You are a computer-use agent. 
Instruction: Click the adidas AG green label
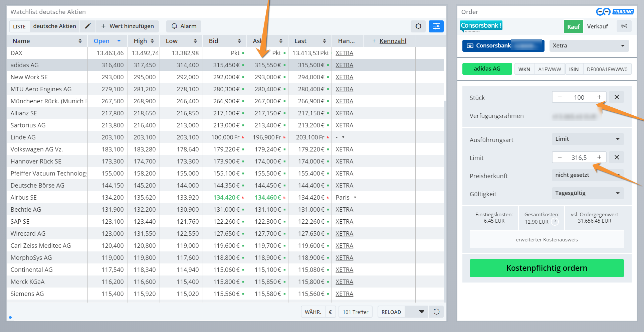click(x=487, y=69)
